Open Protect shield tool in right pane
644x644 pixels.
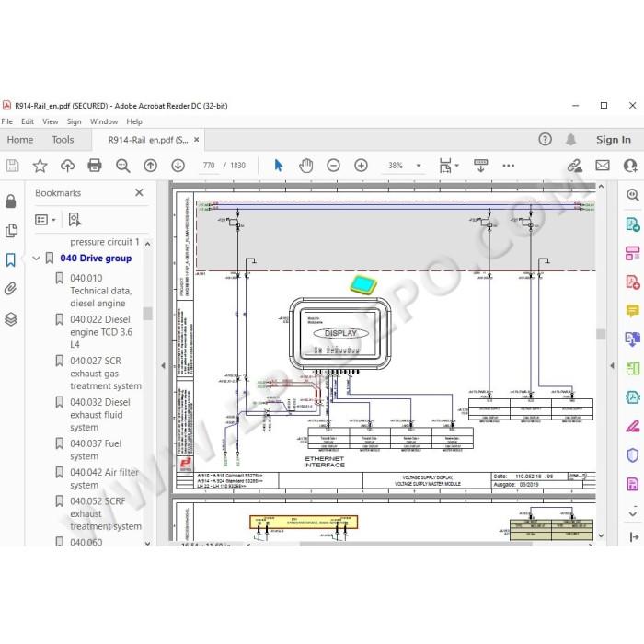pos(633,455)
